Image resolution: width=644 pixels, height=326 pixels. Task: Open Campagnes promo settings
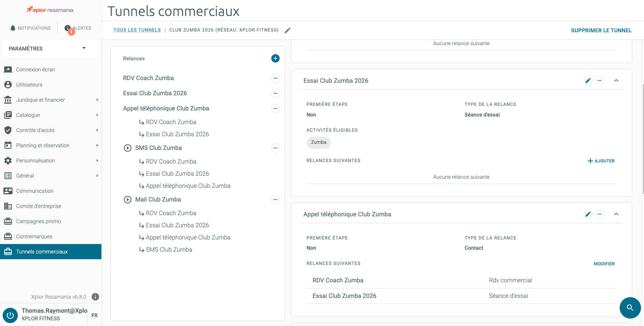coord(51,221)
